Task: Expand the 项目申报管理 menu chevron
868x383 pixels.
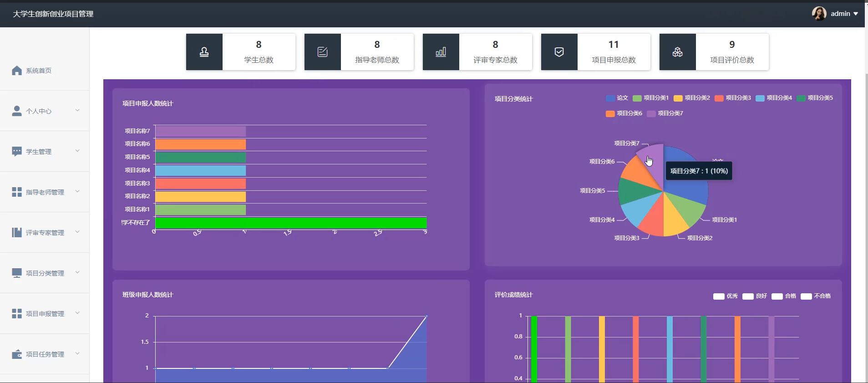Action: [77, 313]
